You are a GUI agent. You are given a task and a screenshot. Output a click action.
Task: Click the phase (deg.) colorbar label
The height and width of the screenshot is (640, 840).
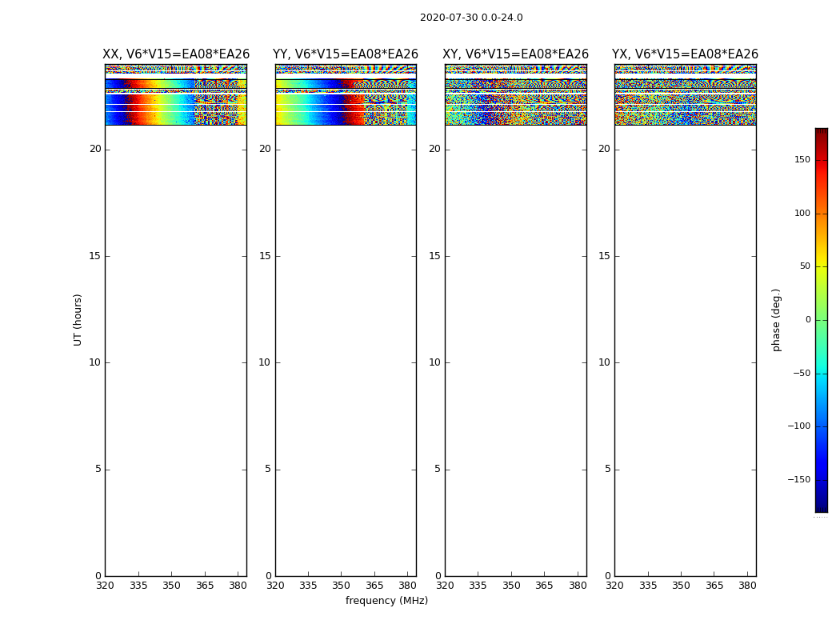click(776, 319)
